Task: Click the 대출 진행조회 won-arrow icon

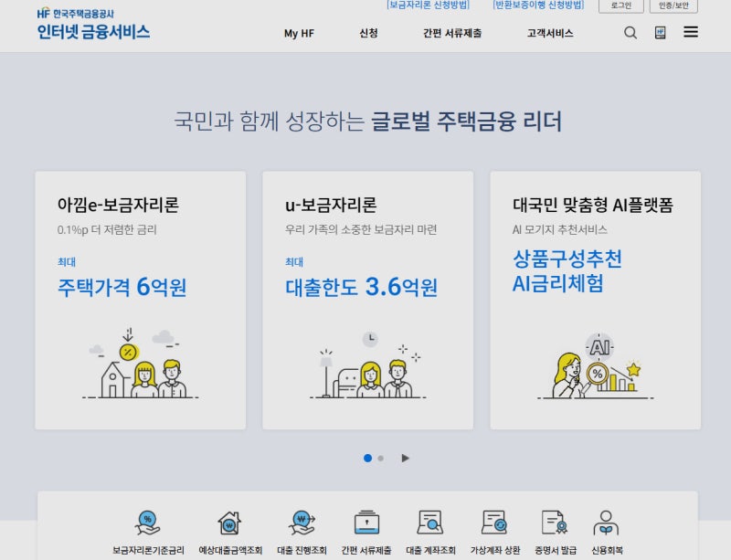Action: coord(302,523)
